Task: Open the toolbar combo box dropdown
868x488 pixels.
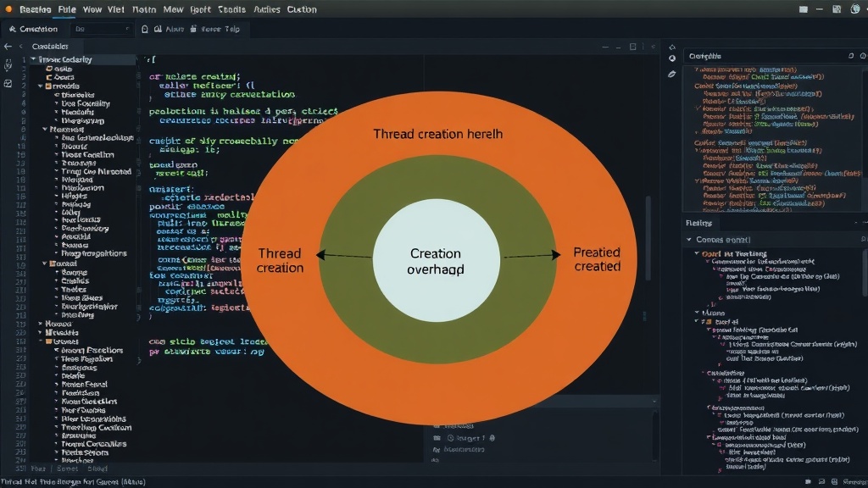Action: point(101,29)
